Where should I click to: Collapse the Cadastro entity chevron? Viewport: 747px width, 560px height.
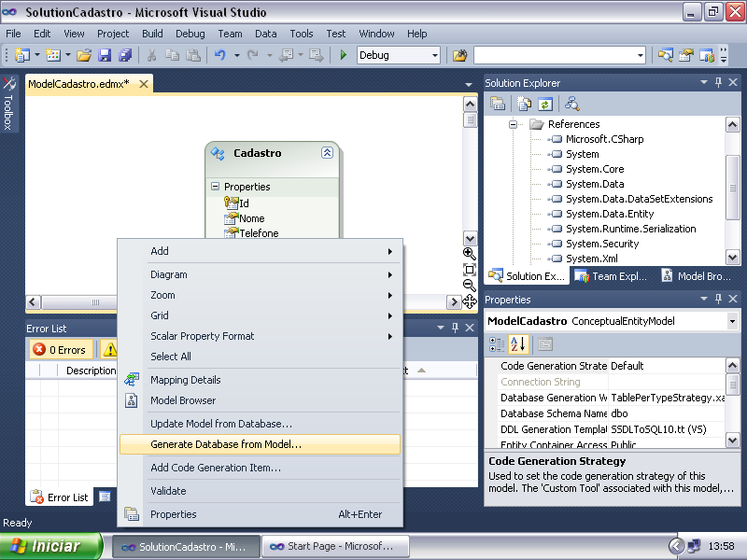(327, 153)
